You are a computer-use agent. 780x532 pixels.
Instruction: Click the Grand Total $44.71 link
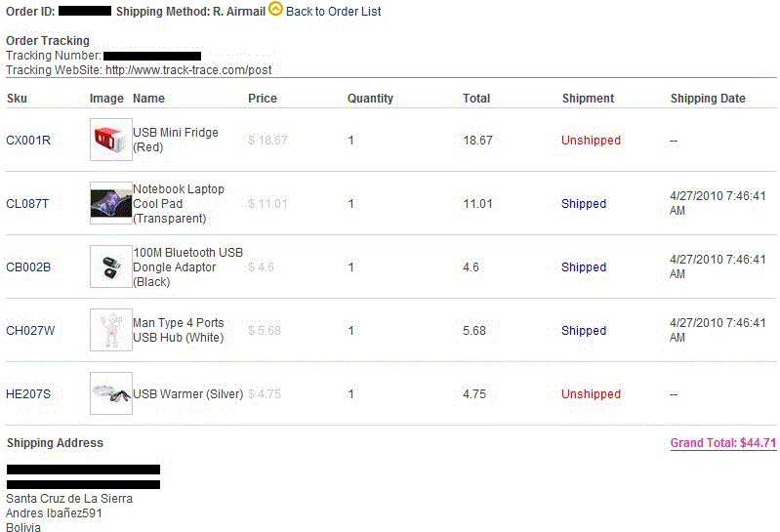click(x=723, y=443)
